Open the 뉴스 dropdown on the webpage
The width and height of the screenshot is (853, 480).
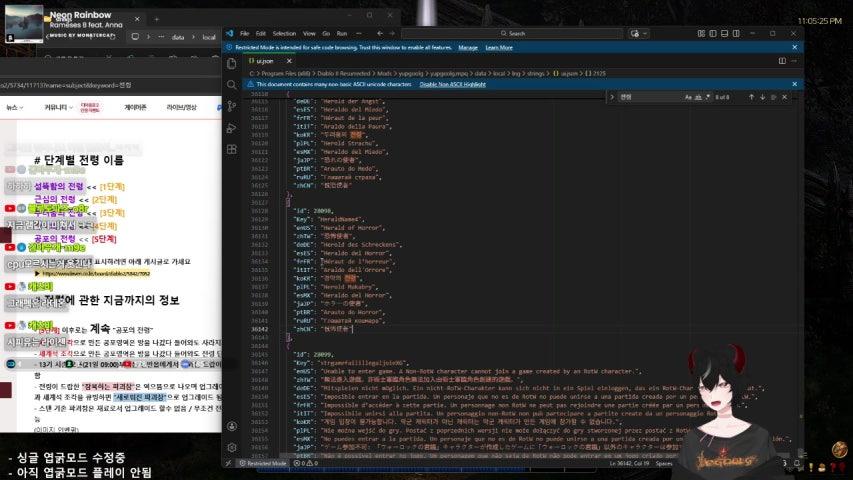pos(15,107)
